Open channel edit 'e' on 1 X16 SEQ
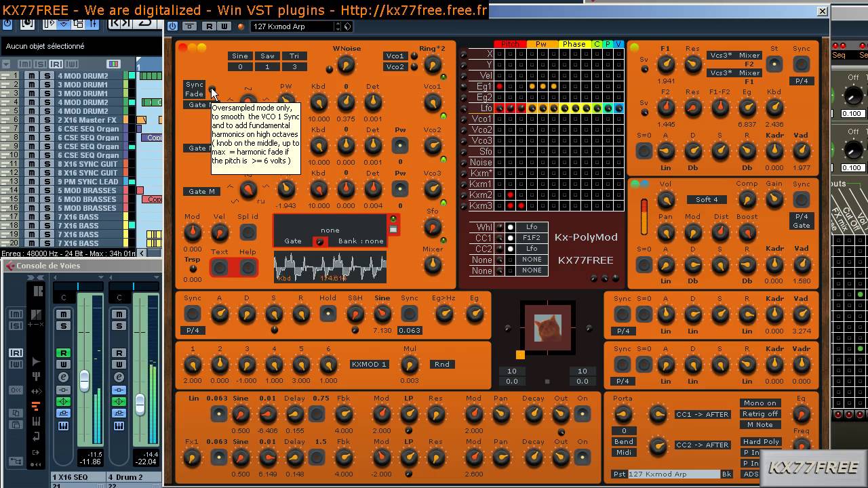The image size is (868, 488). tap(63, 378)
